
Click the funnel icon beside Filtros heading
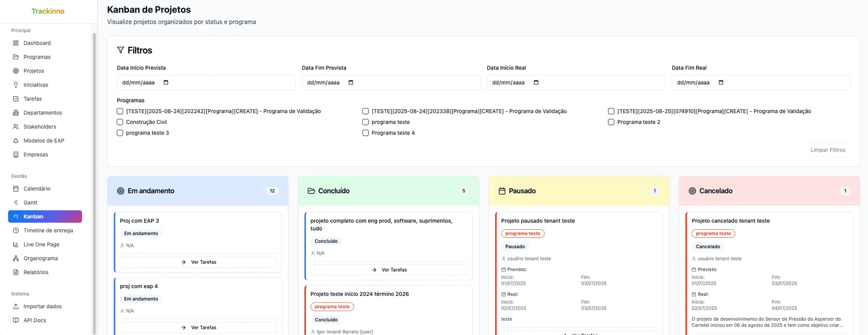click(x=120, y=50)
